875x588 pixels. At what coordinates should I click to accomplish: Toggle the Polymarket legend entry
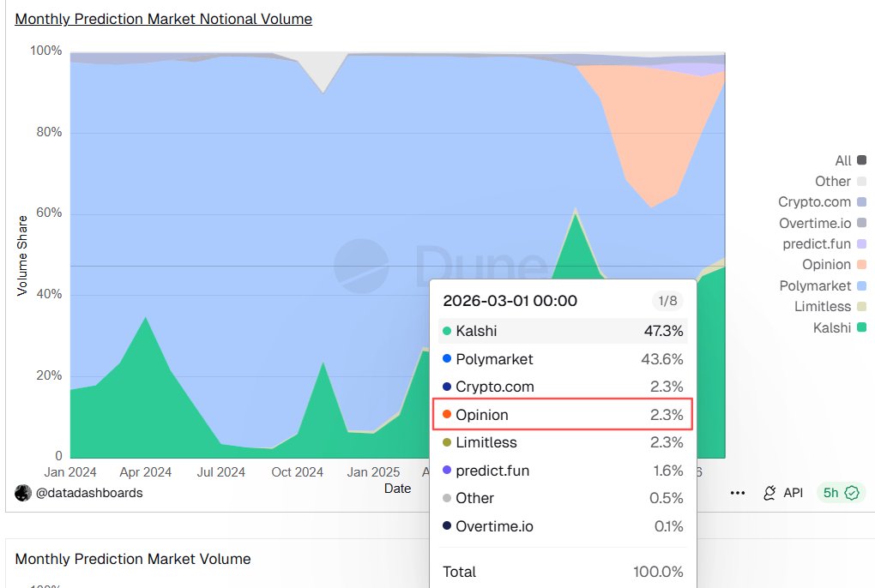823,285
